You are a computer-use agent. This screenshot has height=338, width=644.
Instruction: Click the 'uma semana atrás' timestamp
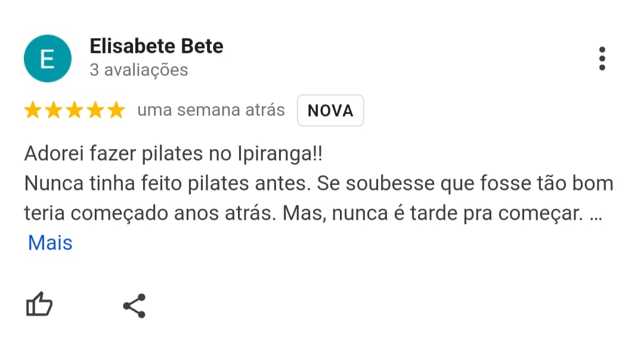pos(210,110)
